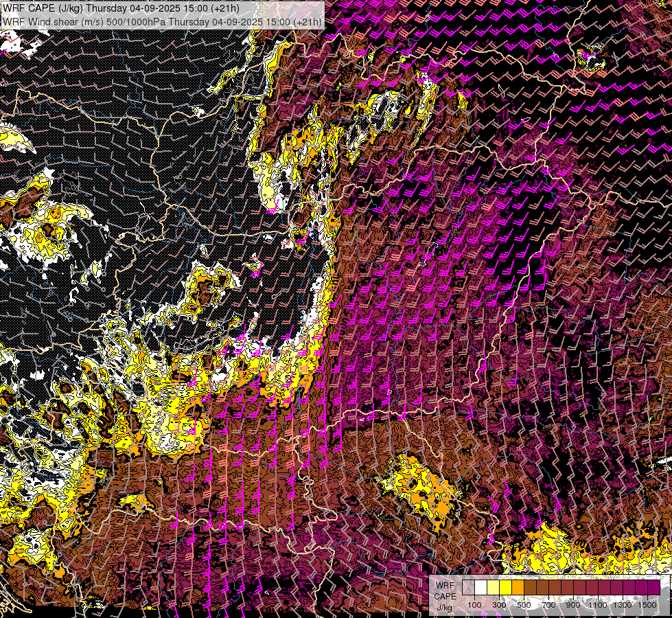The image size is (672, 618).
Task: Pick the pale yellow legend swatch
Action: click(x=494, y=587)
